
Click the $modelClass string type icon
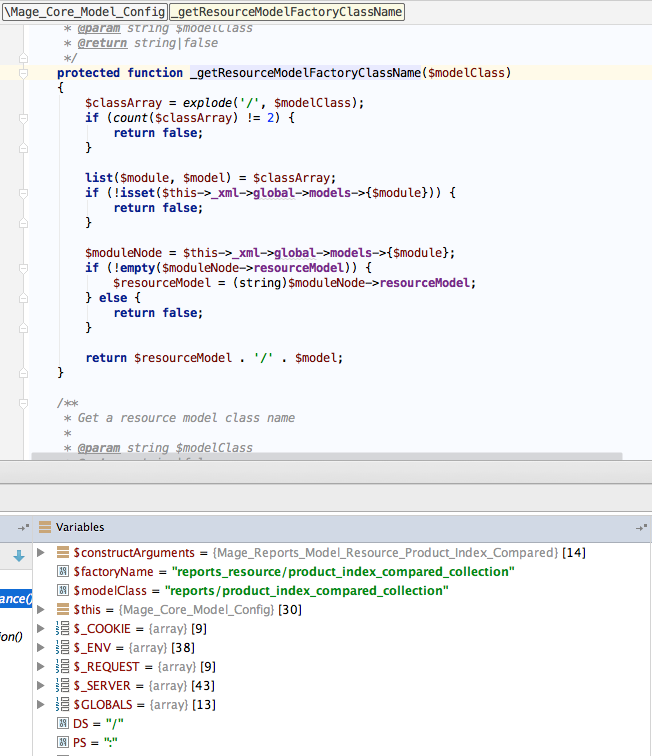(63, 590)
